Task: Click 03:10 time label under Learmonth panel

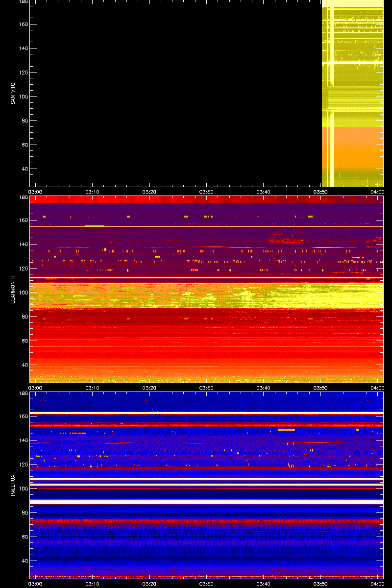Action: pos(93,388)
